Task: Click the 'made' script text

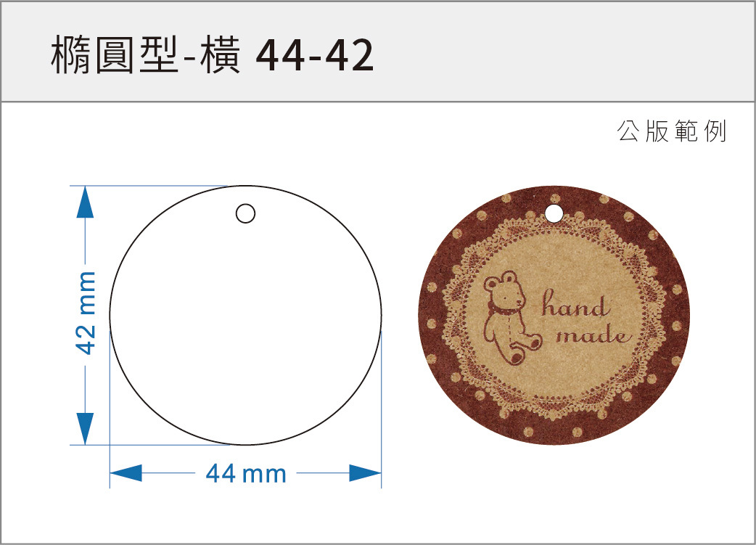Action: 594,335
